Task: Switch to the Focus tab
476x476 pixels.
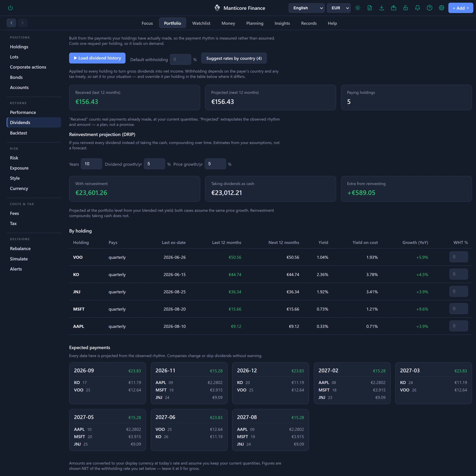Action: pos(147,23)
